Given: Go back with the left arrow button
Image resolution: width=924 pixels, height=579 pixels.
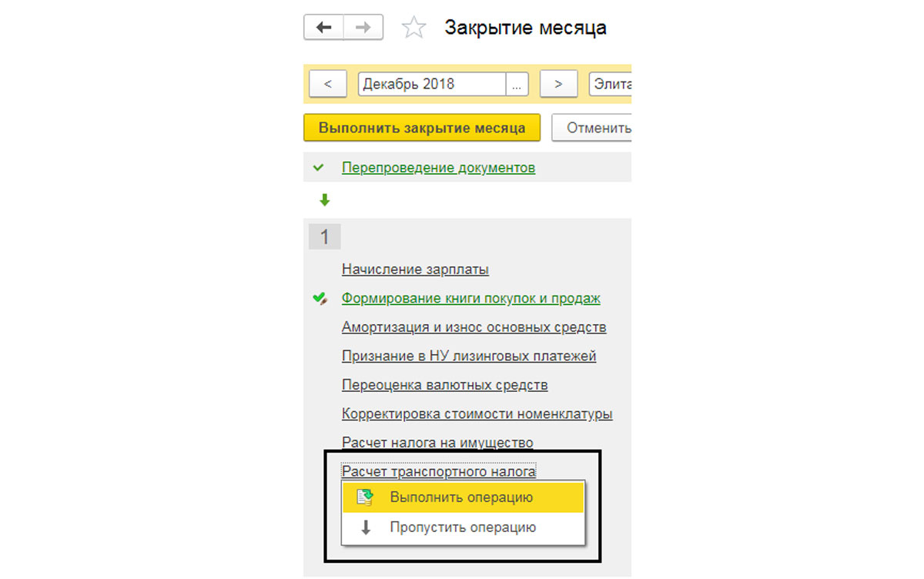Looking at the screenshot, I should 324,28.
